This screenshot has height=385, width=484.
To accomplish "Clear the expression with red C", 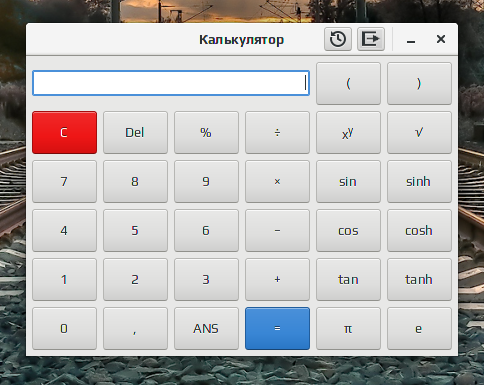I will pyautogui.click(x=64, y=132).
